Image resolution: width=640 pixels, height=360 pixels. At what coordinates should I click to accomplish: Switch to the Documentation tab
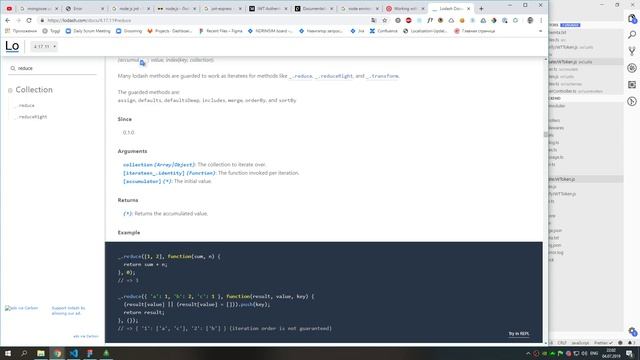click(x=314, y=8)
